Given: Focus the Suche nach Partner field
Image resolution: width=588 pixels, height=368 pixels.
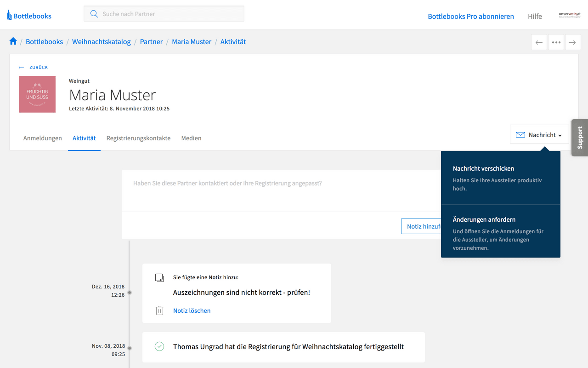Looking at the screenshot, I should pyautogui.click(x=164, y=14).
